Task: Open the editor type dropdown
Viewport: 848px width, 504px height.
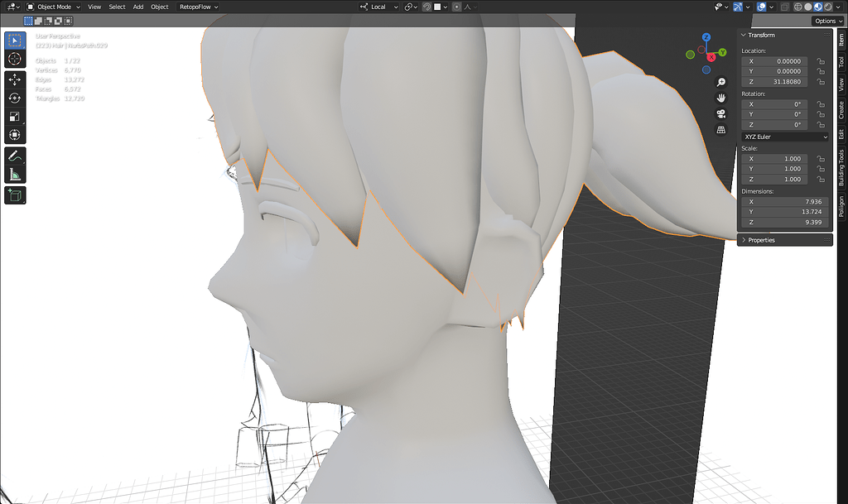Action: click(x=13, y=7)
